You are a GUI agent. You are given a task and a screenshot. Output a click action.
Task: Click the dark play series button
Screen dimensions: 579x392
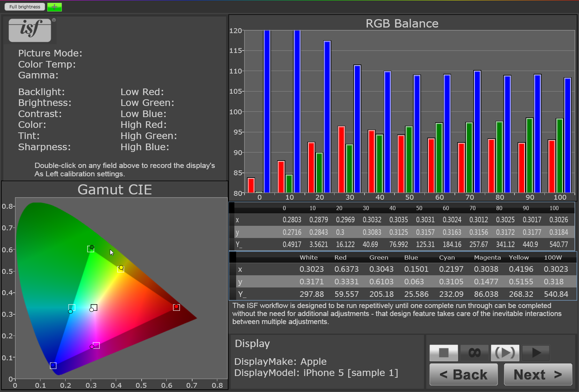click(536, 353)
